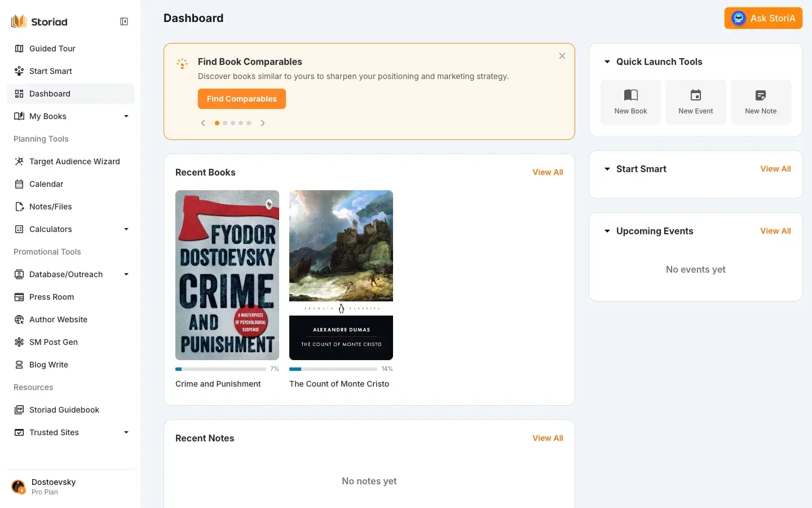Click Count of Monte Cristo progress bar
The image size is (812, 508).
pos(333,369)
